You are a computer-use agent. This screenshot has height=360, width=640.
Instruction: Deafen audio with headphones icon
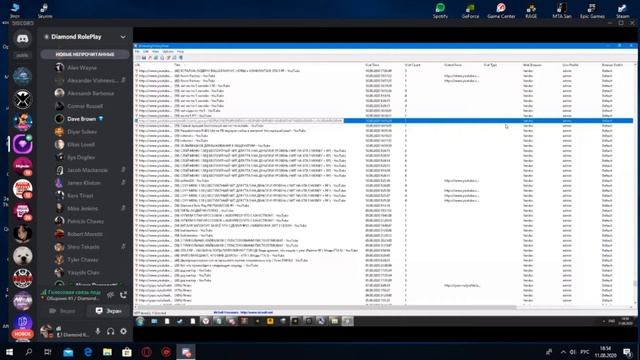tap(110, 331)
